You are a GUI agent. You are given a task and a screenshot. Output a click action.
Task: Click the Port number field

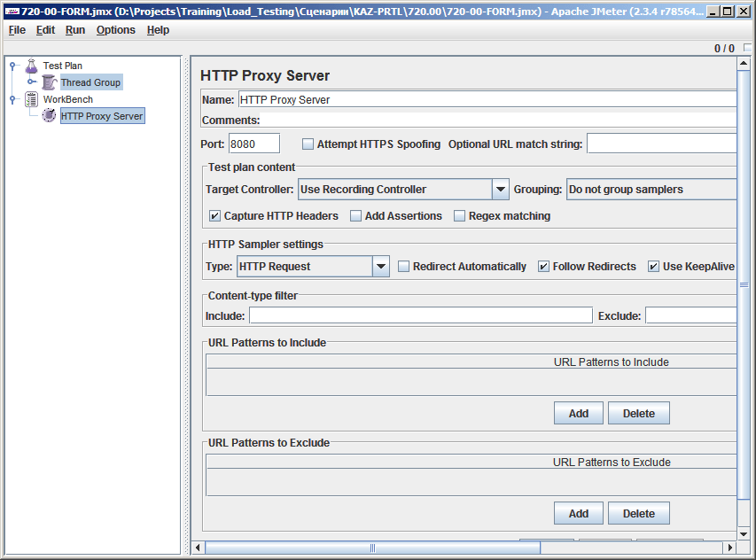pyautogui.click(x=254, y=144)
